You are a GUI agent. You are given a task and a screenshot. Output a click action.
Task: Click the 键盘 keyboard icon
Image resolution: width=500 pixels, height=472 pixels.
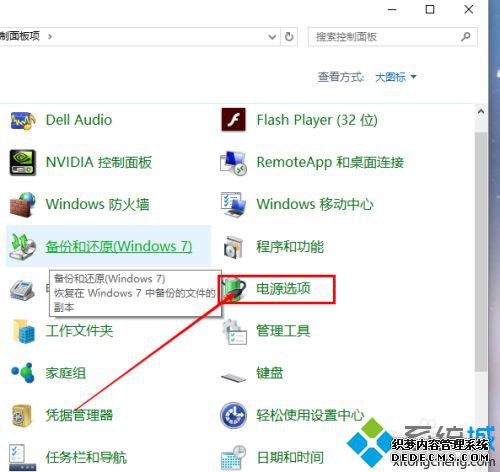(233, 377)
